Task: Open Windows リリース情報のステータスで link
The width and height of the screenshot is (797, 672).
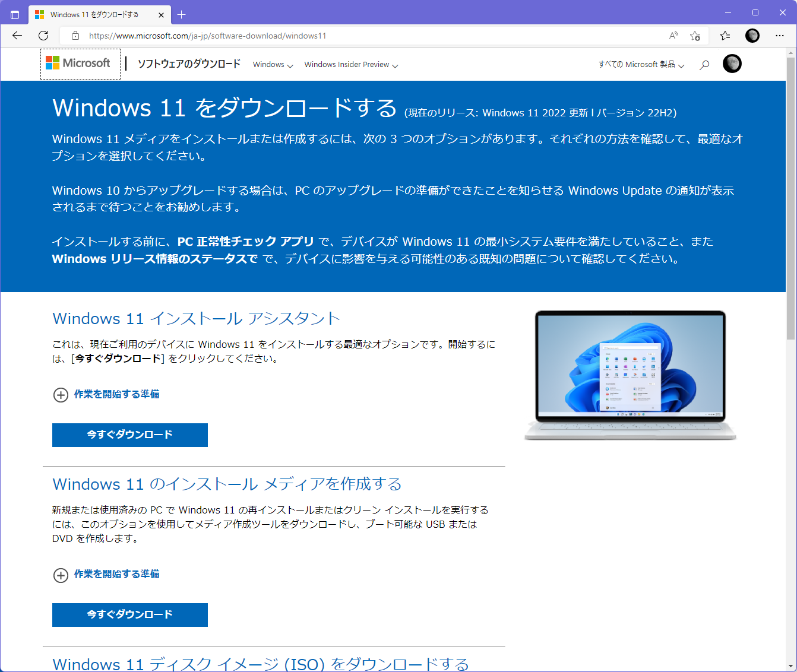Action: coord(155,259)
